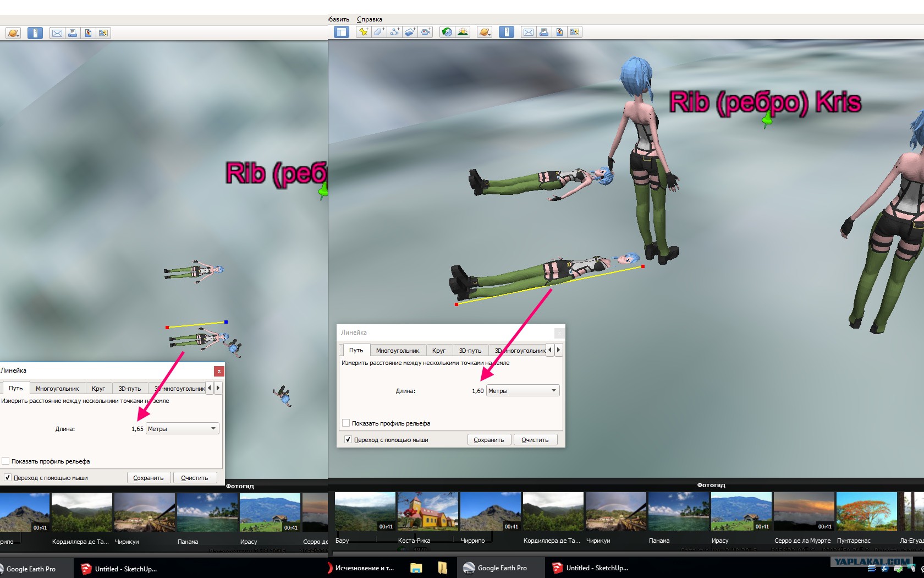Viewport: 924px width, 578px height.
Task: Open the planet switcher in left window
Action: coord(13,33)
